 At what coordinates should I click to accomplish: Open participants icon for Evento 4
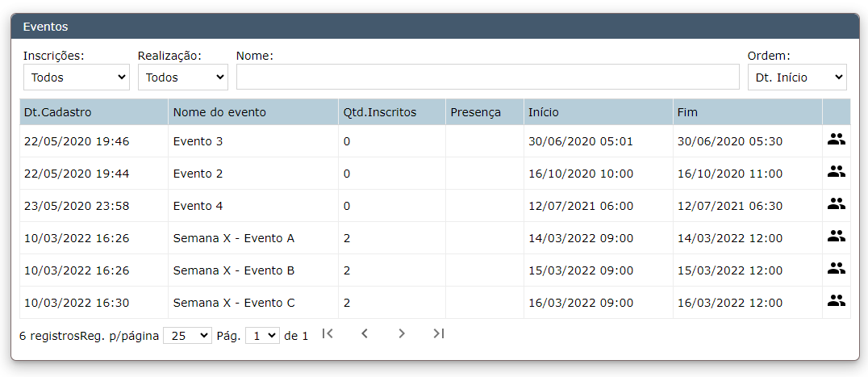point(837,204)
